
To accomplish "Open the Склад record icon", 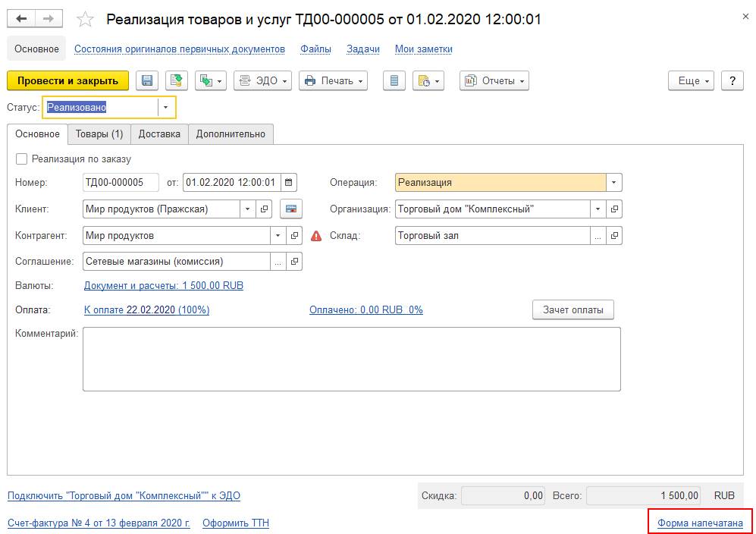I will coord(614,235).
